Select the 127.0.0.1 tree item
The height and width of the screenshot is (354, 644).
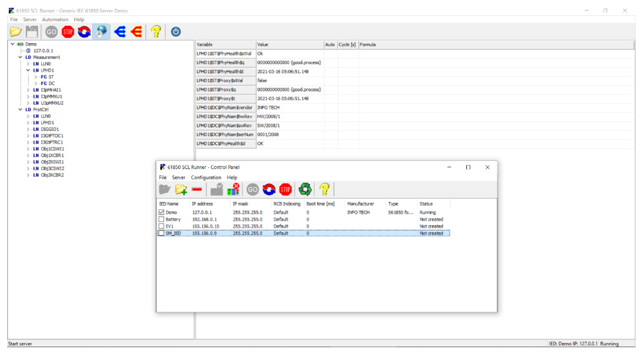[43, 51]
